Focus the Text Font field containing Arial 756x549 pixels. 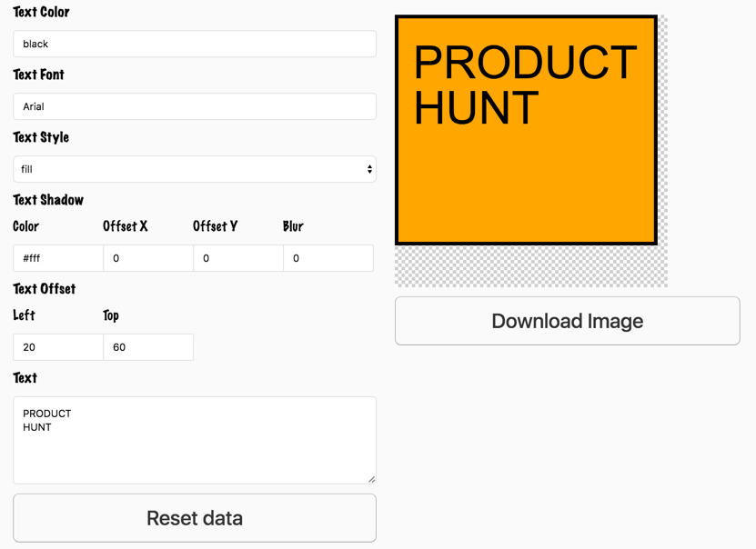[x=194, y=106]
